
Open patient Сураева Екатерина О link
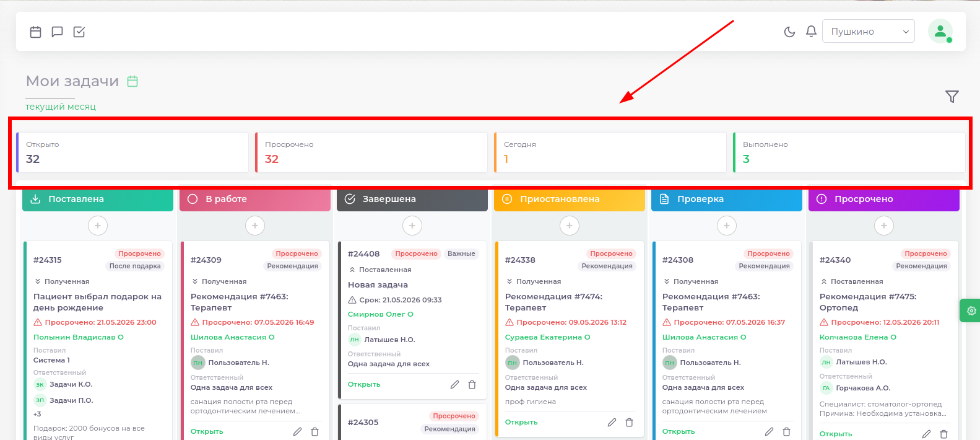pos(548,337)
